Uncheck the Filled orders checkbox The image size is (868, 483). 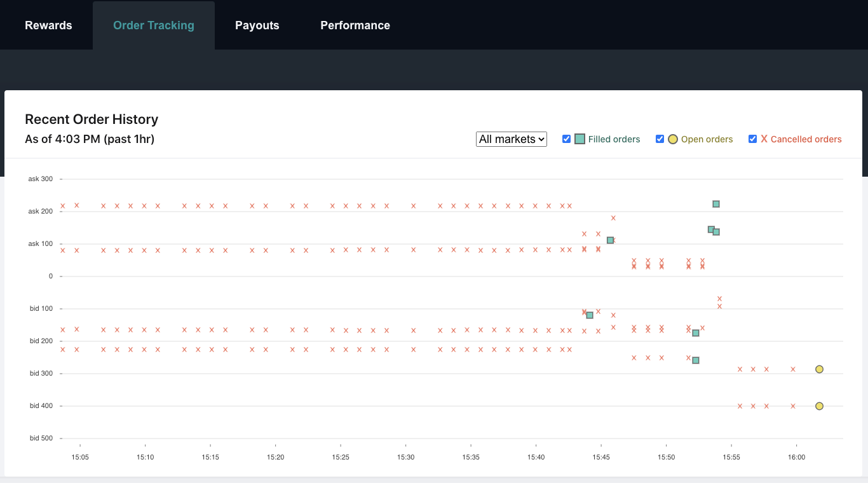tap(566, 139)
